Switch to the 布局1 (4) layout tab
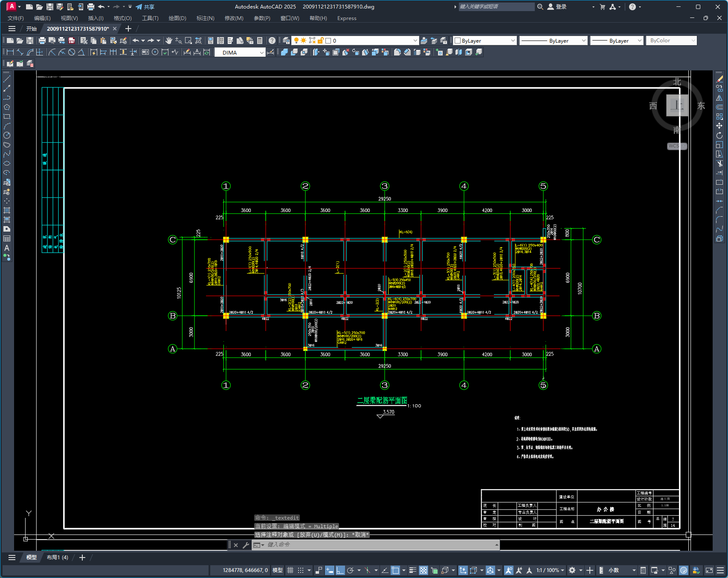Image resolution: width=728 pixels, height=578 pixels. click(58, 558)
